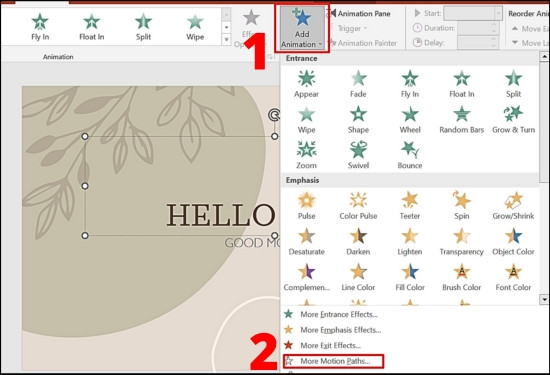Select the Fade entrance effect
Image resolution: width=550 pixels, height=375 pixels.
pyautogui.click(x=358, y=84)
